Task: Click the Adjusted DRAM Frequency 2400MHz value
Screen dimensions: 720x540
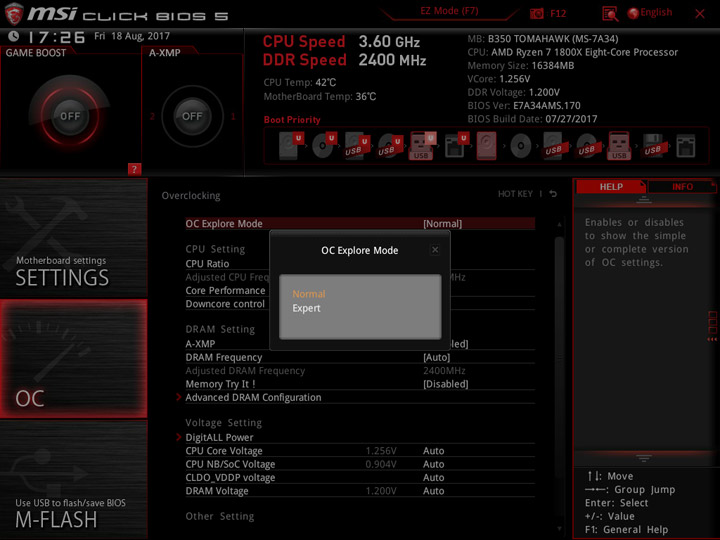Action: click(444, 371)
